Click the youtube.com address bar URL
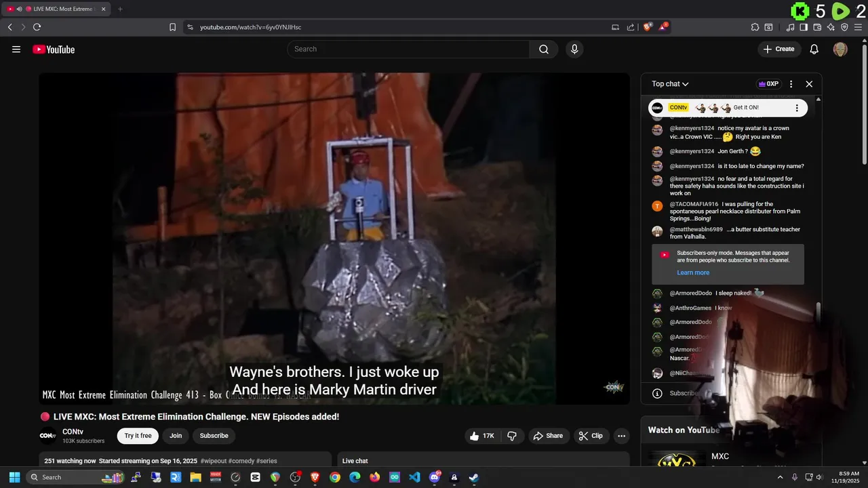868x488 pixels. tap(250, 27)
